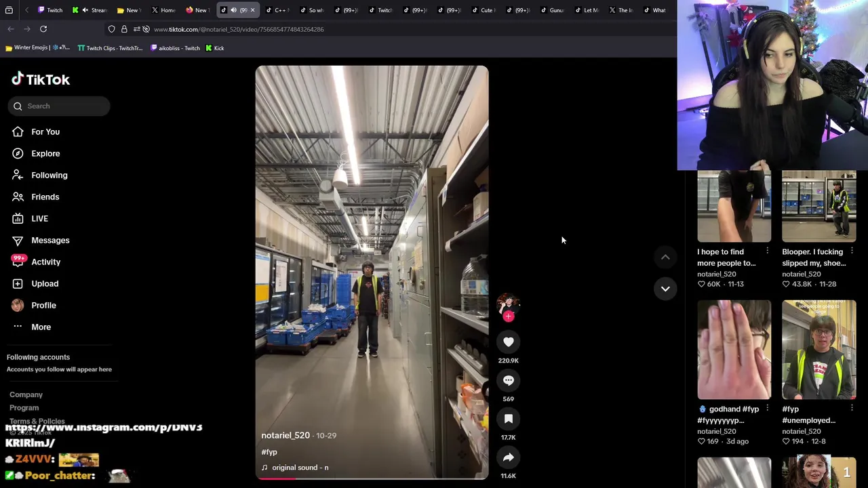The width and height of the screenshot is (868, 488).
Task: Open the godhand #fyp video thumbnail
Action: pos(734,350)
